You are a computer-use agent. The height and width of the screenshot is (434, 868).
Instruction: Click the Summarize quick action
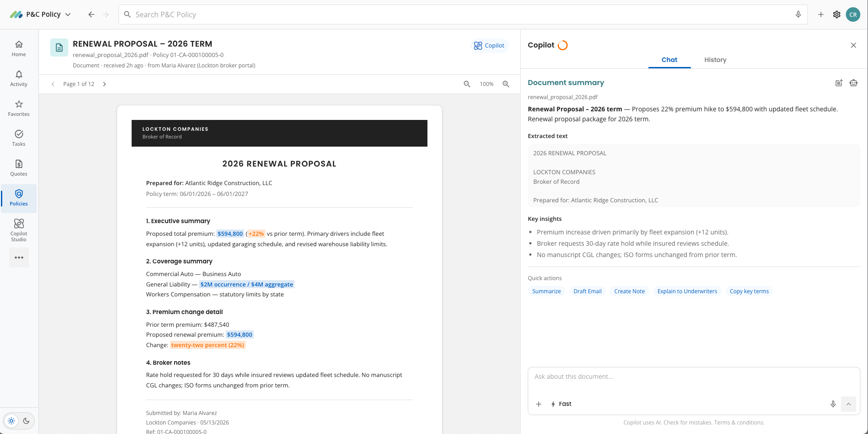(x=546, y=291)
